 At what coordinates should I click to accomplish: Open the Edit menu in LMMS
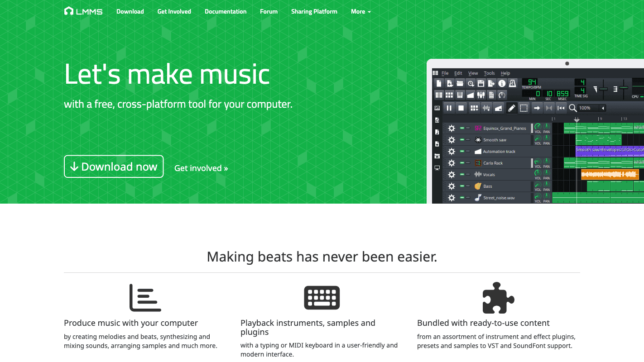click(x=458, y=73)
